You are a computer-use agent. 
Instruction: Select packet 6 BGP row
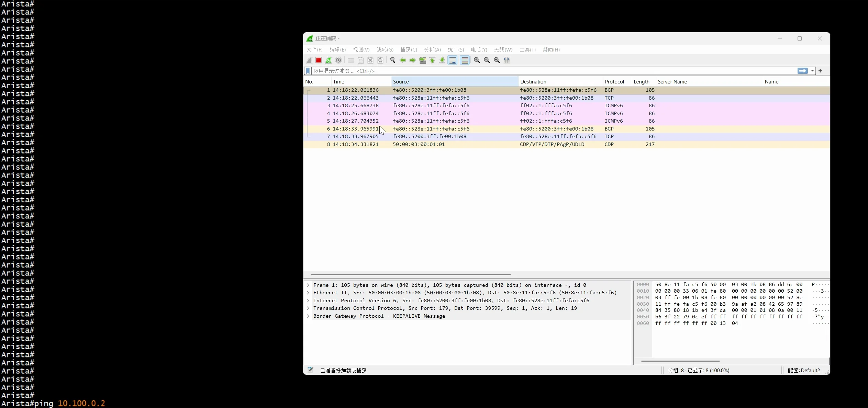(566, 129)
